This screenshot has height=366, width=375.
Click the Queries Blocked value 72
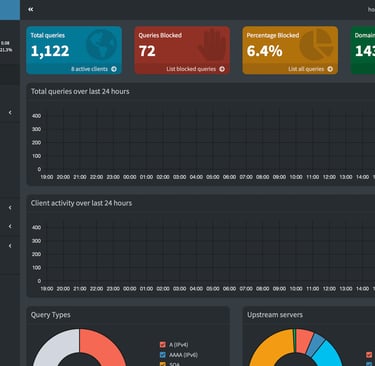[147, 51]
